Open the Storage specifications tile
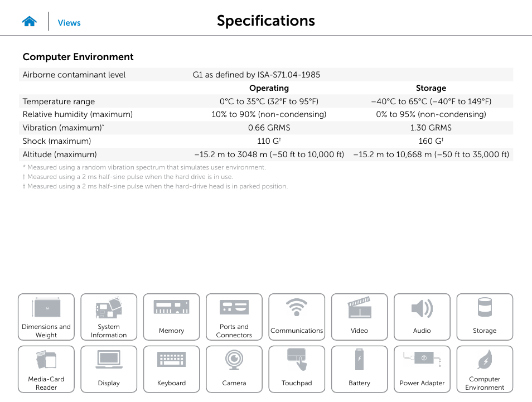532x402 pixels. pos(485,317)
